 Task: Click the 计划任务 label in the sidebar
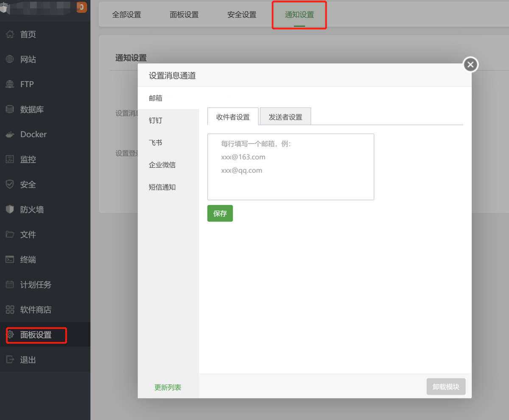(x=36, y=284)
